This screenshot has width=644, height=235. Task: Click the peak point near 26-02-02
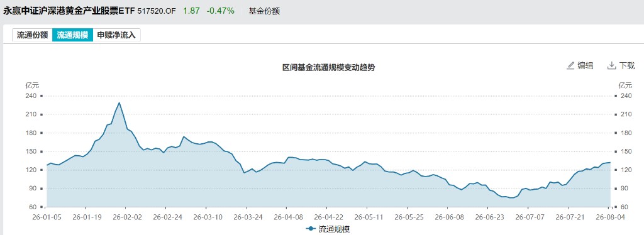119,102
